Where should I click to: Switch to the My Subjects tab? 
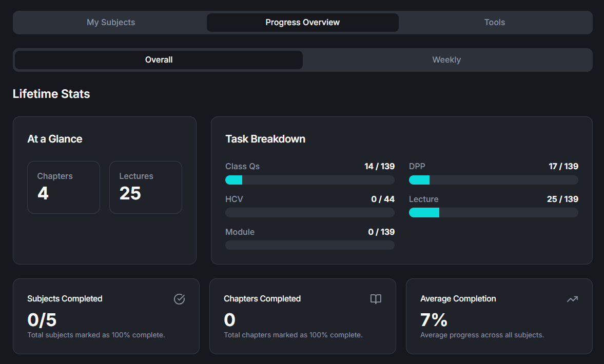(110, 22)
